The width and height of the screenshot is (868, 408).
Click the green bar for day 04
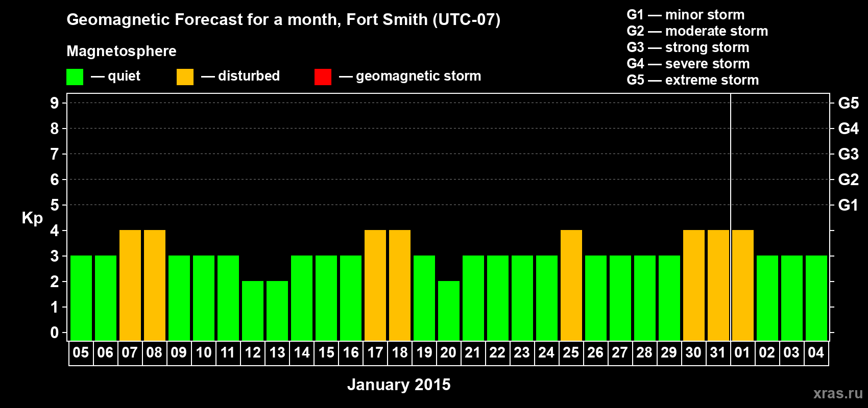[816, 298]
